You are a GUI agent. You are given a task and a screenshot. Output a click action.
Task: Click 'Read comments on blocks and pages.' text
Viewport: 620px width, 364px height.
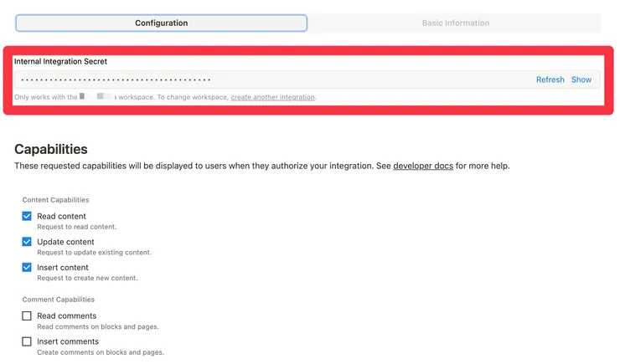[98, 326]
